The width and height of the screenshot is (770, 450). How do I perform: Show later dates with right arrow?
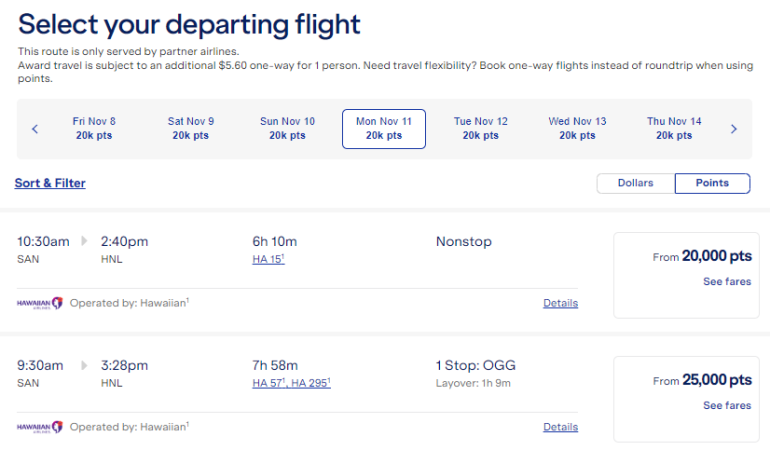(733, 129)
